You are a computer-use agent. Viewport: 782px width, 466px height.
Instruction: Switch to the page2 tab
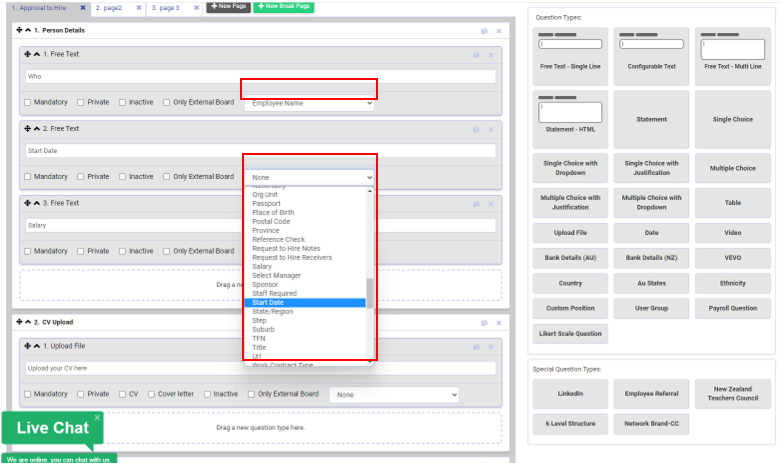point(109,8)
